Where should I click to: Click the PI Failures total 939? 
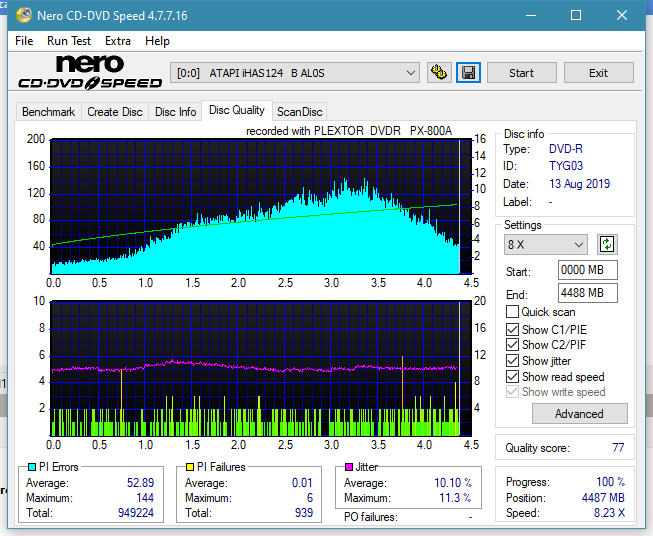click(x=304, y=513)
